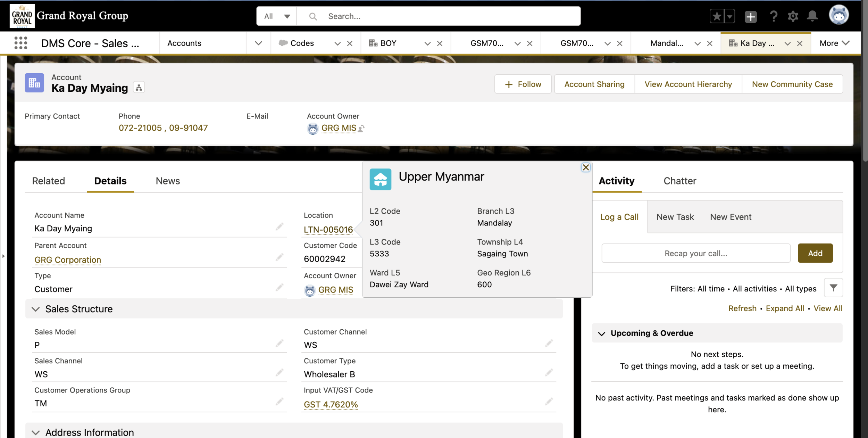Click the favorites star icon

pyautogui.click(x=717, y=16)
